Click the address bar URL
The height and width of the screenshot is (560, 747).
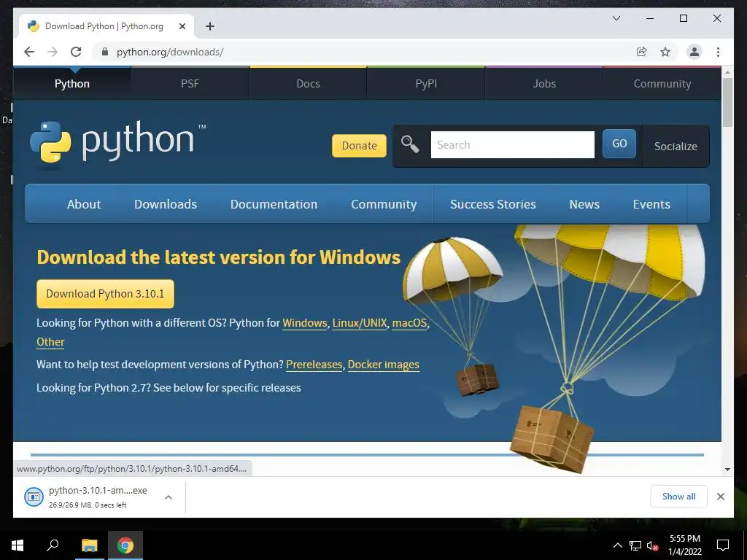tap(170, 52)
